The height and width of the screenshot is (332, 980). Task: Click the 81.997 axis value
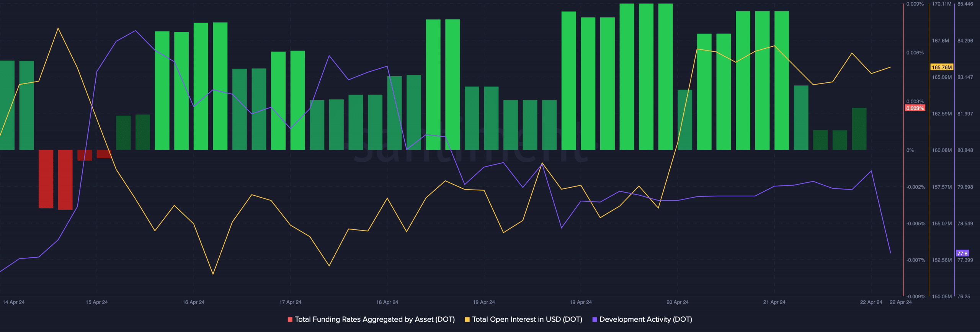click(x=965, y=114)
